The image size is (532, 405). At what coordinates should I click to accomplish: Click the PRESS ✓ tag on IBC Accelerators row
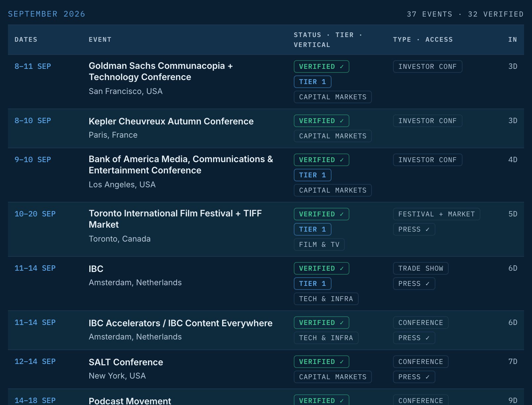pos(414,338)
